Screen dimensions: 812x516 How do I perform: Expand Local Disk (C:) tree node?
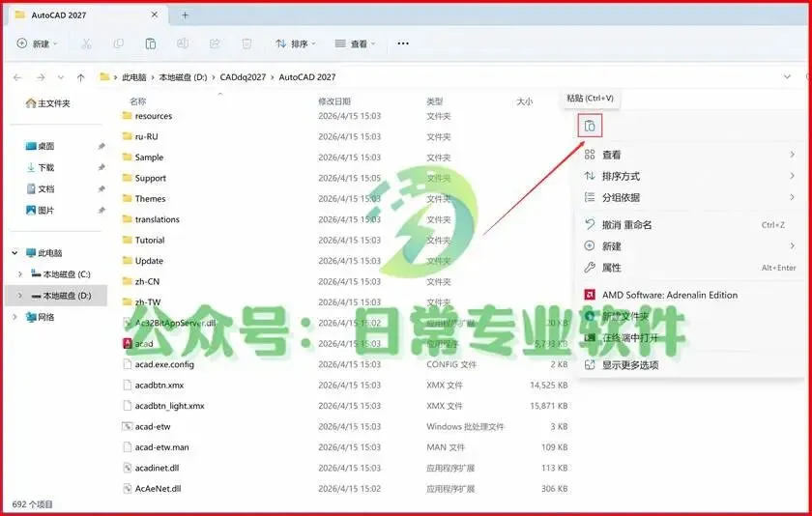(x=20, y=274)
